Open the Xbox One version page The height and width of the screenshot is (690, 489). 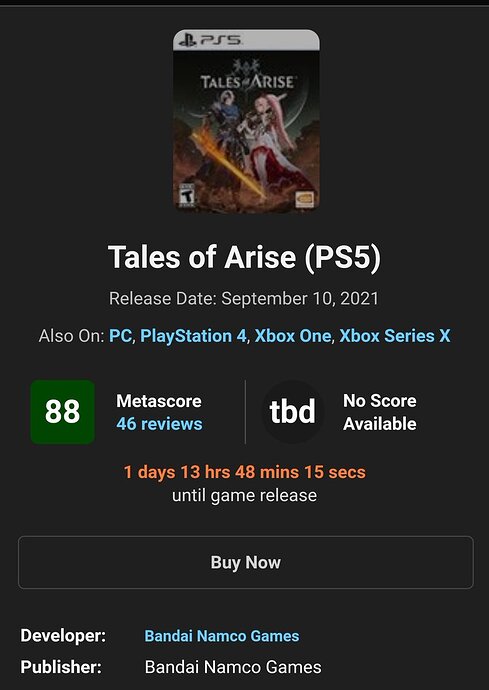click(x=293, y=336)
